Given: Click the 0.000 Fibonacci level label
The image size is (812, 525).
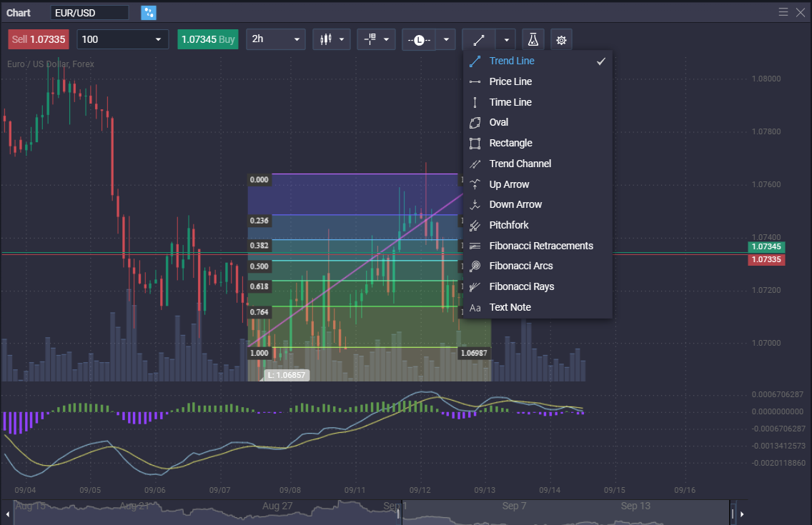Looking at the screenshot, I should pos(259,179).
